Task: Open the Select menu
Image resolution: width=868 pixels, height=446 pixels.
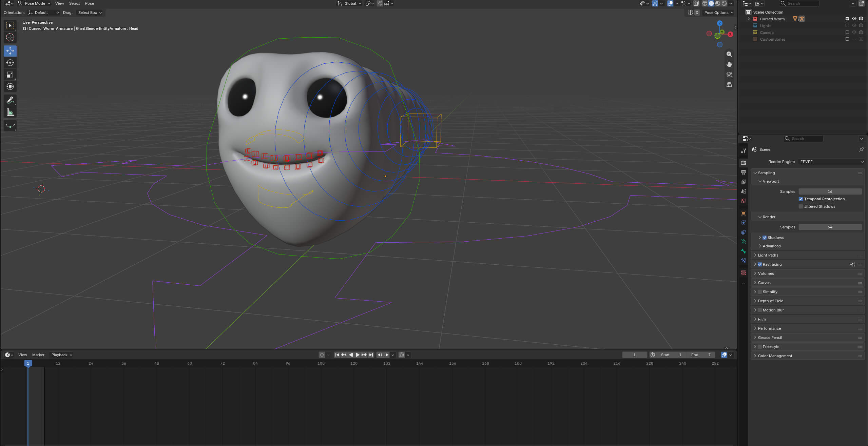Action: (74, 3)
